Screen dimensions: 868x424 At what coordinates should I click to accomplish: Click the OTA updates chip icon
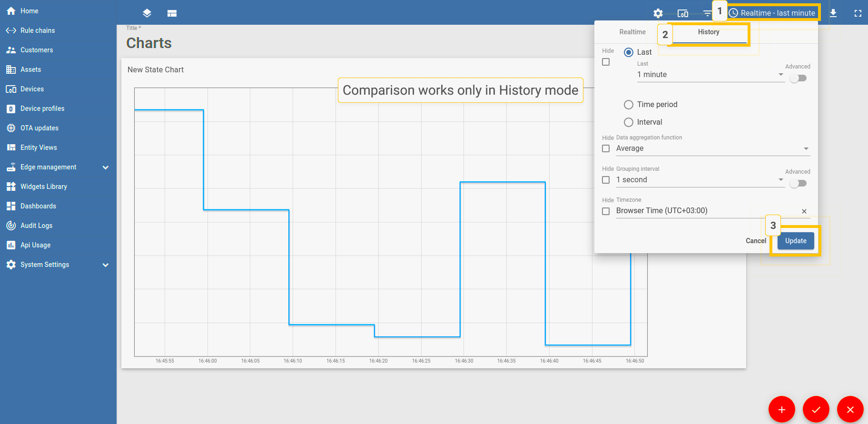(11, 128)
